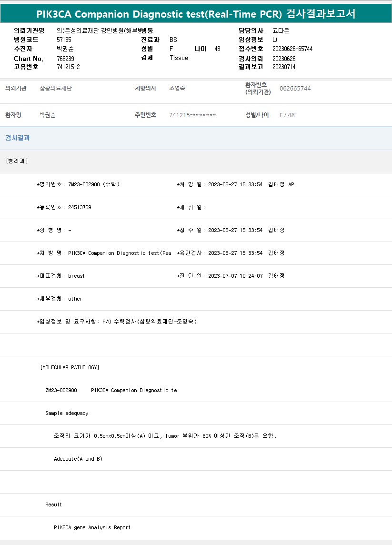Click hospital code value 57135
Viewport: 392px width, 545px height.
coord(64,40)
